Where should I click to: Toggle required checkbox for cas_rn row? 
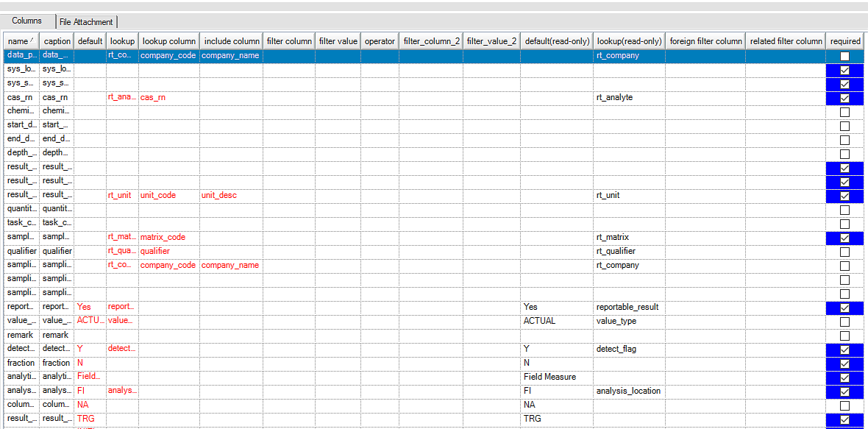coord(844,98)
